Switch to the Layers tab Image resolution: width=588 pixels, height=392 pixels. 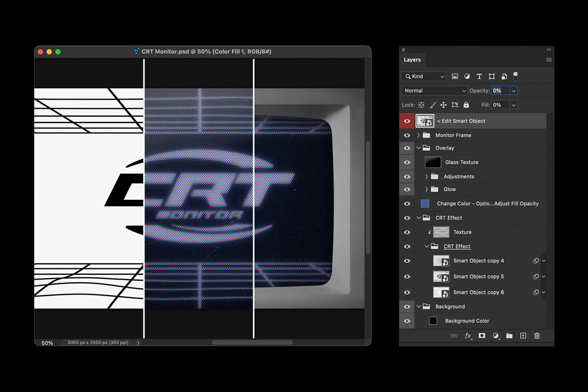tap(412, 60)
